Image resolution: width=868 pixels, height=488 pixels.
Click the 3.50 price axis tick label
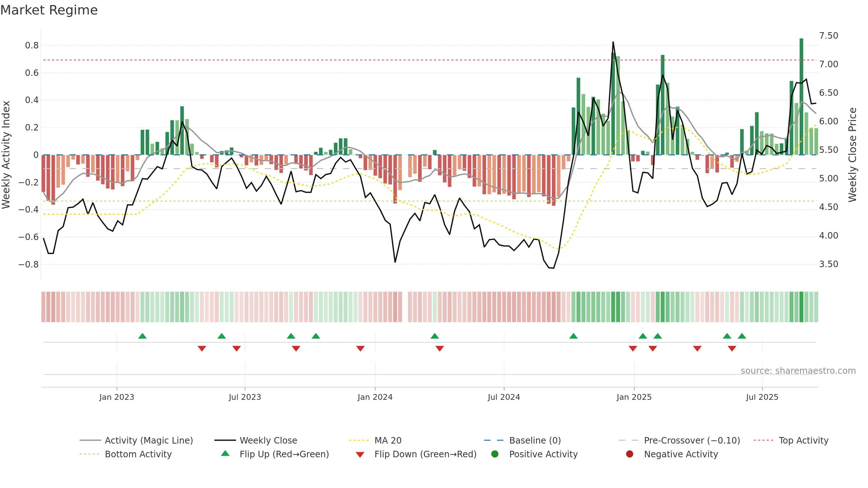(829, 264)
